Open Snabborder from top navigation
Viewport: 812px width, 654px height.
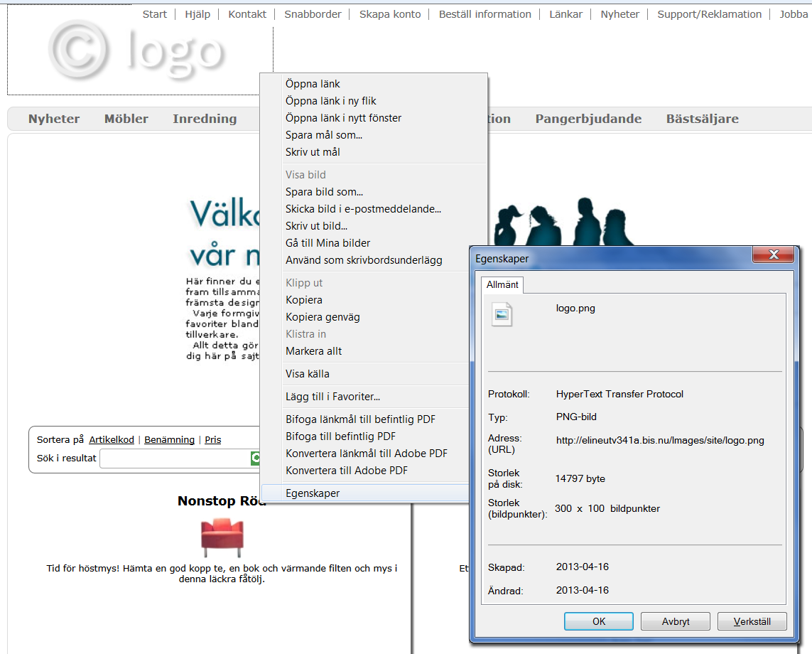tap(313, 14)
